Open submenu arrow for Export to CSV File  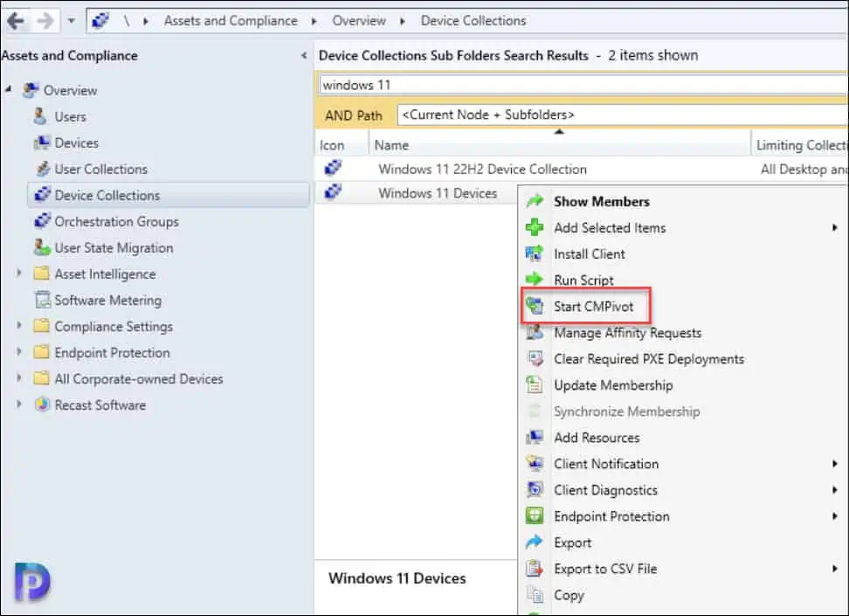pos(834,568)
